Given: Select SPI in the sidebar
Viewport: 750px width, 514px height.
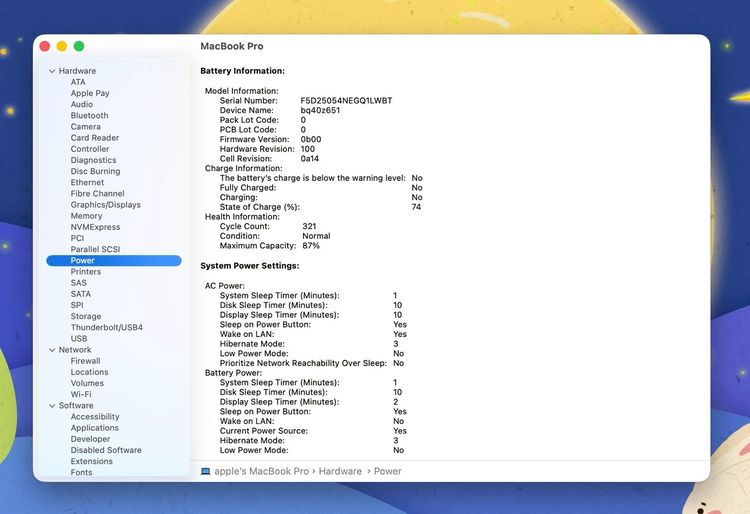Looking at the screenshot, I should pos(77,305).
